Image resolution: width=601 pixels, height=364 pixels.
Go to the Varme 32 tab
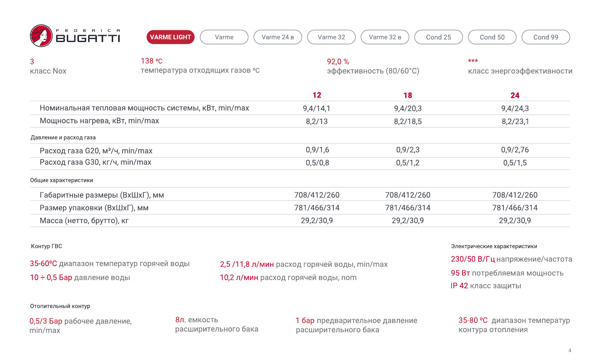tap(331, 37)
